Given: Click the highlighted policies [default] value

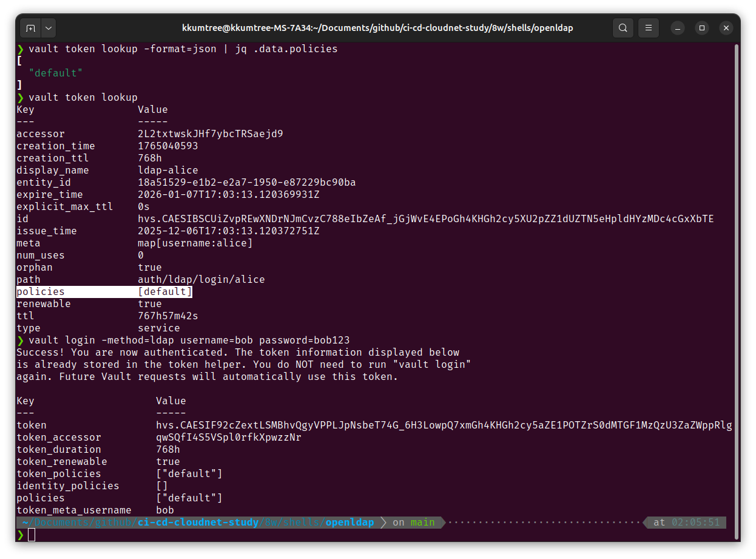Looking at the screenshot, I should pos(165,291).
